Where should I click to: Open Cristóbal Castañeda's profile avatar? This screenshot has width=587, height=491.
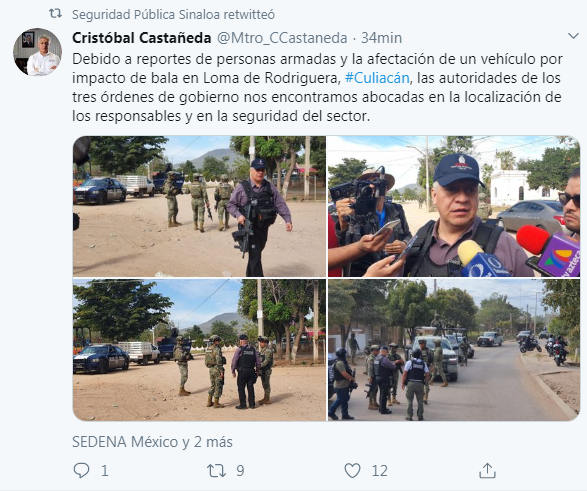pyautogui.click(x=37, y=52)
